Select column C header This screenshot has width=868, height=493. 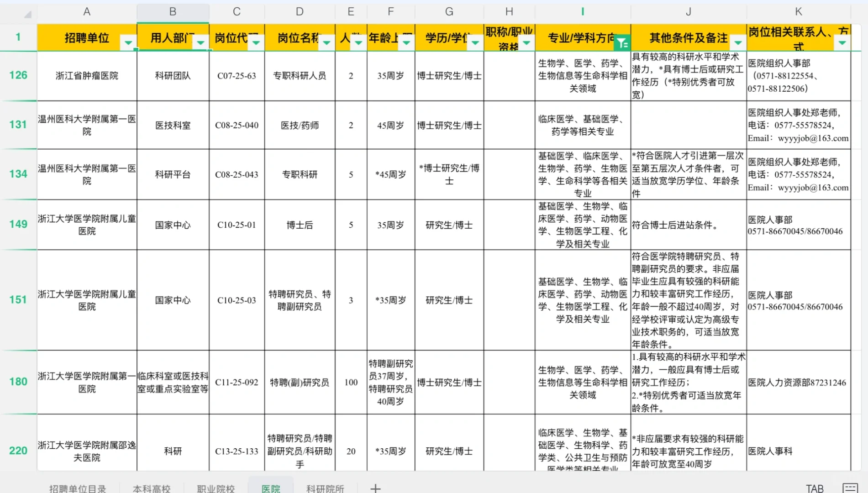click(x=237, y=12)
